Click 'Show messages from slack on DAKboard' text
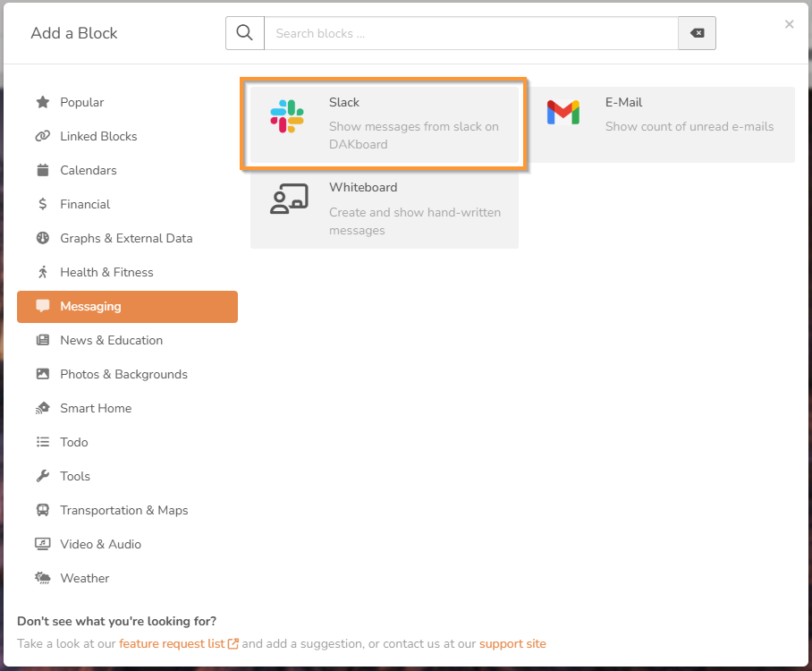This screenshot has height=671, width=812. coord(414,135)
